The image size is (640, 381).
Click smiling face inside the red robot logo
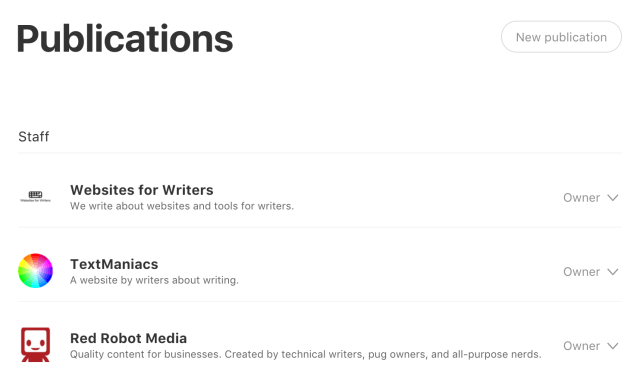click(36, 342)
